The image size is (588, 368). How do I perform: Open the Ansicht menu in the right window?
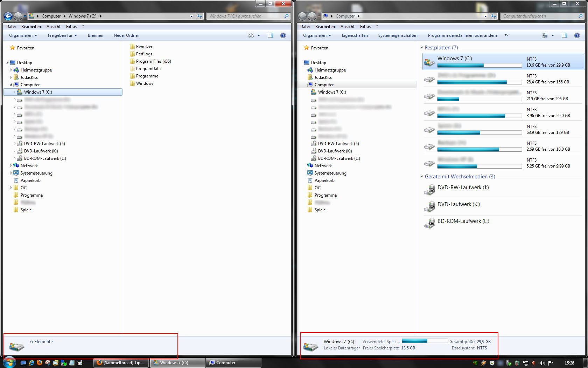click(348, 27)
